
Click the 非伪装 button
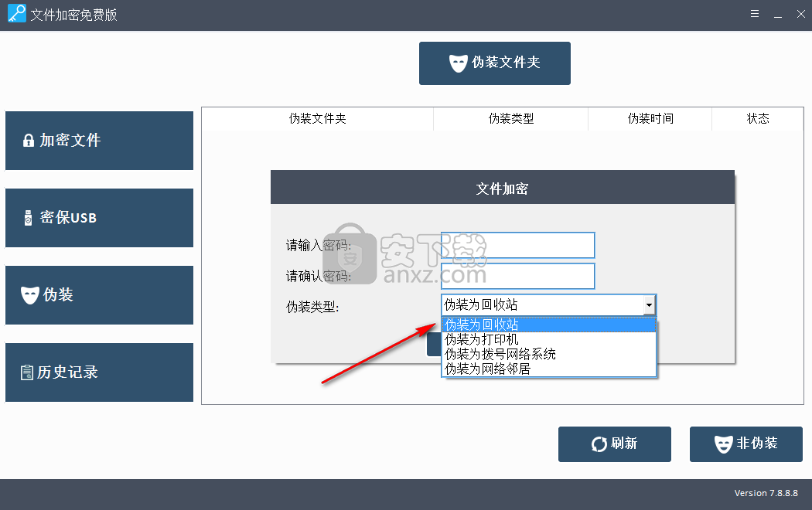point(745,444)
